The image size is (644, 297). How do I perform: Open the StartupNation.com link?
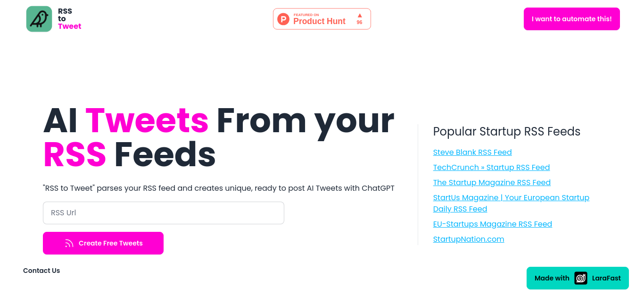point(469,239)
